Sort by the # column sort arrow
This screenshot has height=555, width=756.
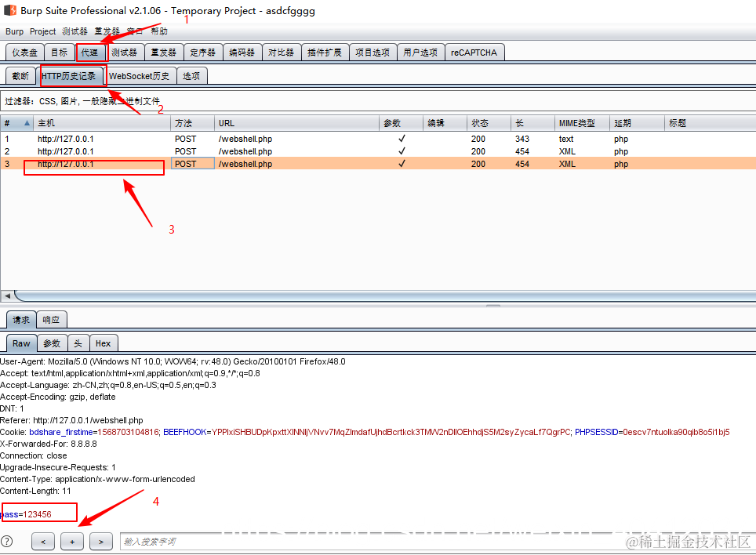coord(27,123)
